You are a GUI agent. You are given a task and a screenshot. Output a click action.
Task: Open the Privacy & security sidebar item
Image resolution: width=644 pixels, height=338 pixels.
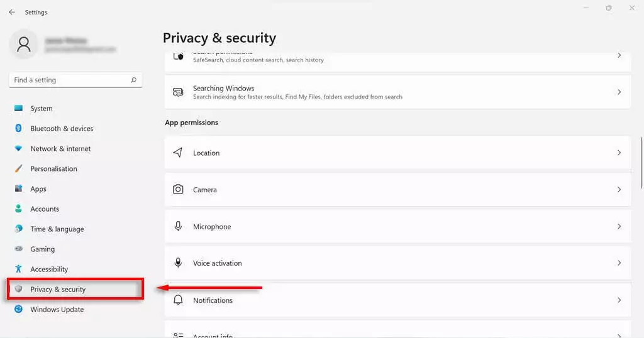click(58, 290)
